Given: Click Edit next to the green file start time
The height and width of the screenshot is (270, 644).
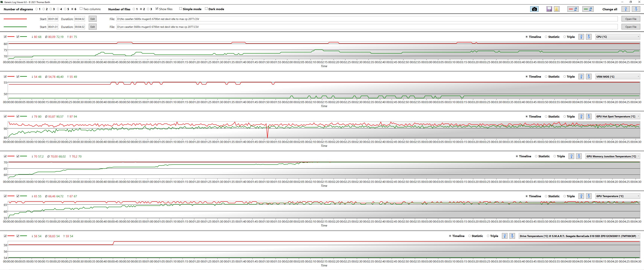Looking at the screenshot, I should click(x=92, y=27).
